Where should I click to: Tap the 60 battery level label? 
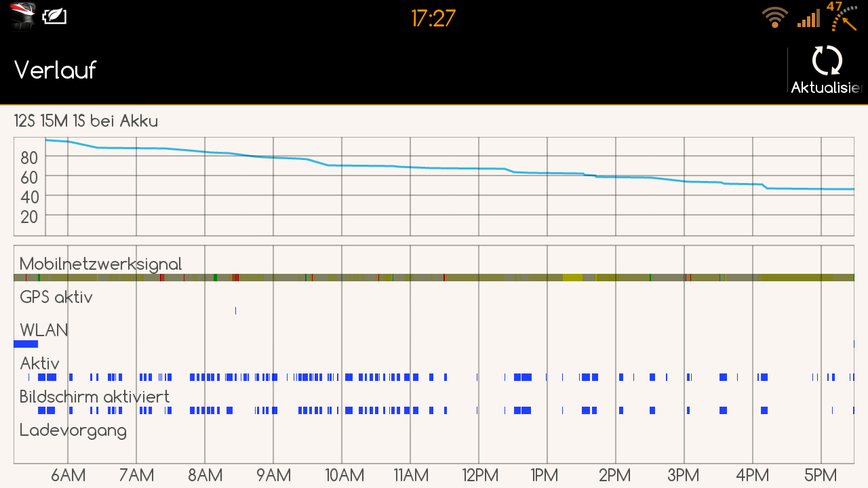29,178
